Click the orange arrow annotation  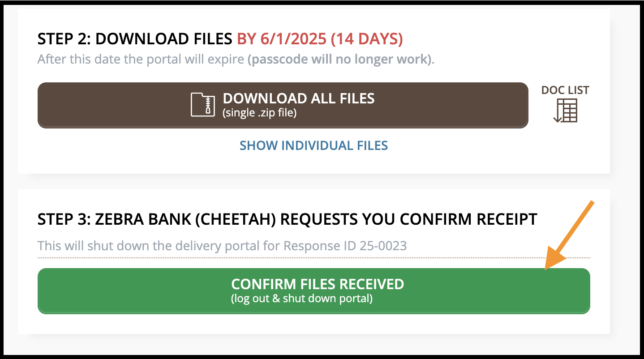(x=569, y=235)
